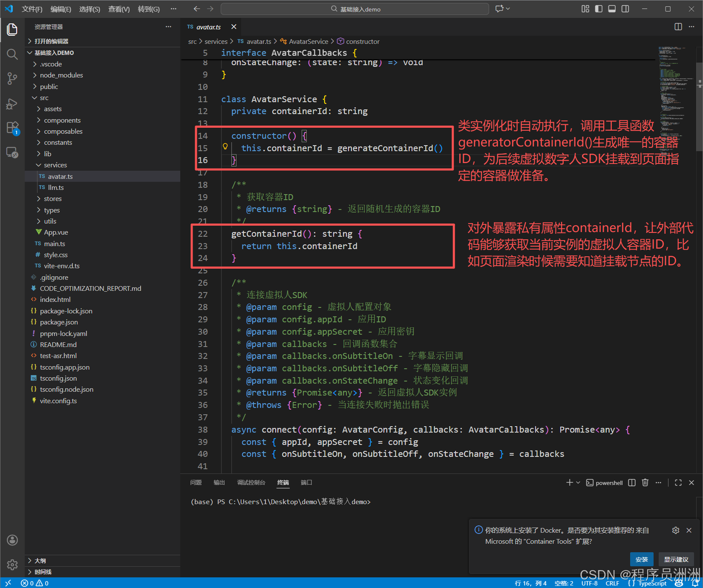This screenshot has width=703, height=588.
Task: Open the 选择(S) menu
Action: 89,9
